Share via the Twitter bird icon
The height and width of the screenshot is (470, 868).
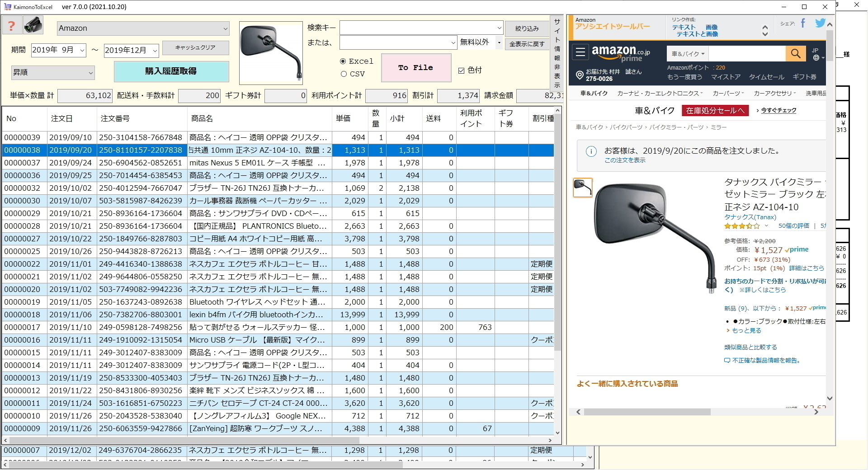click(x=820, y=23)
